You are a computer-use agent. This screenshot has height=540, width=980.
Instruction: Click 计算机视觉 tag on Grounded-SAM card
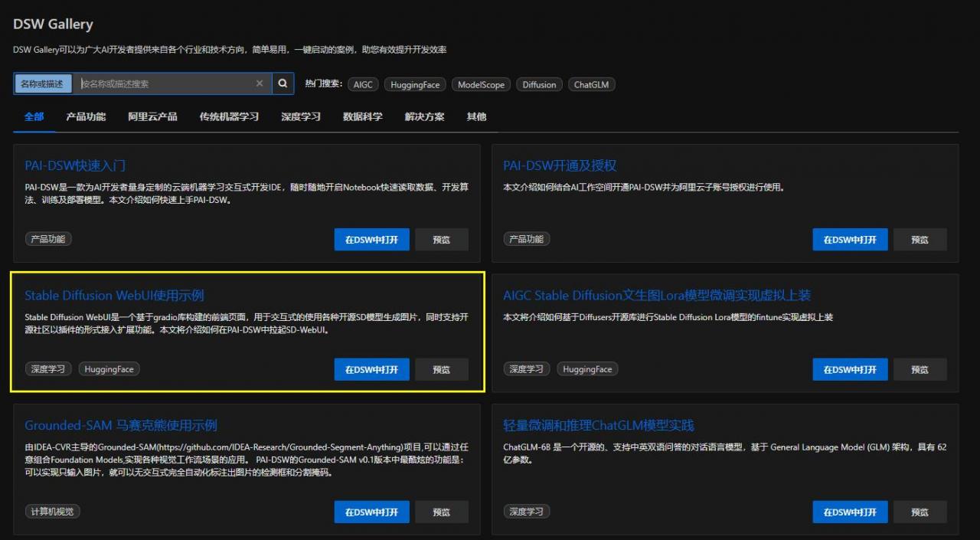[x=53, y=511]
